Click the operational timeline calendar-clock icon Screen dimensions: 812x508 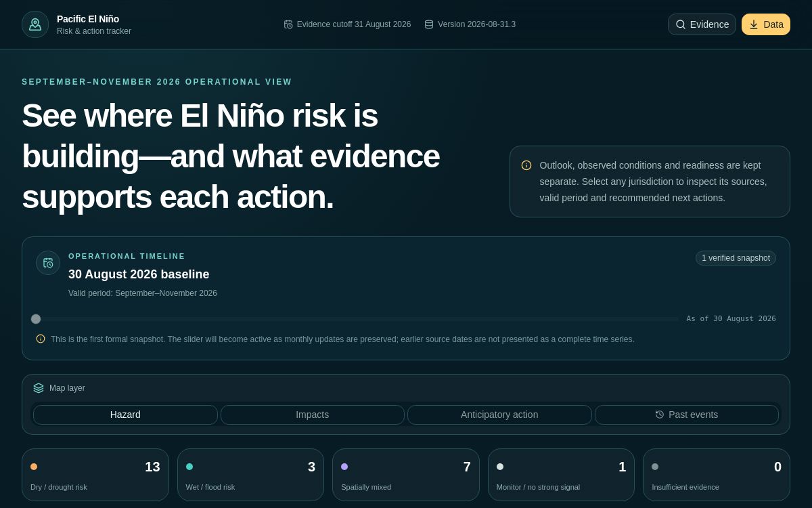[x=48, y=263]
